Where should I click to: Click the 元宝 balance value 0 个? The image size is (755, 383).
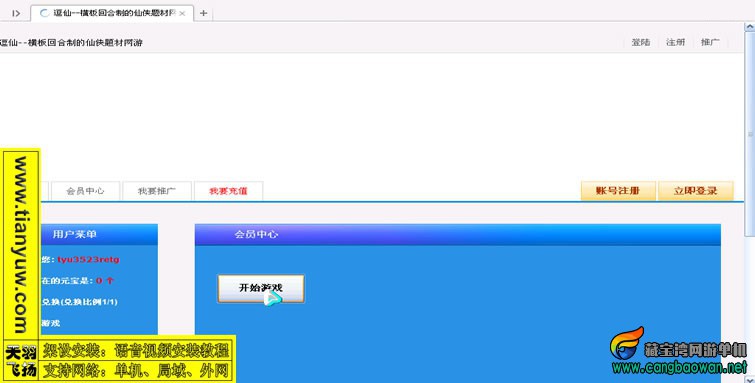[x=104, y=281]
